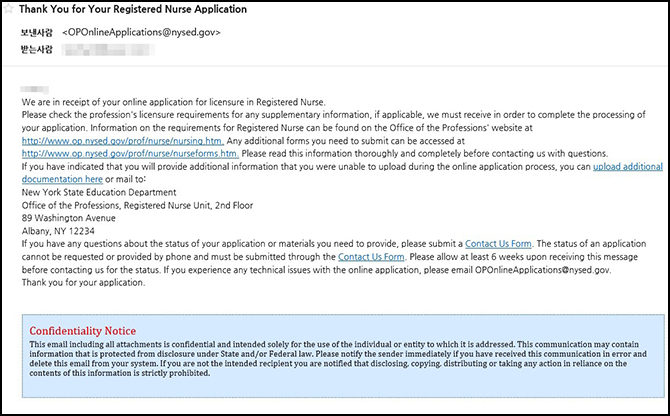Open first Contact Us Form link
Screen dimensions: 670x416
(498, 244)
